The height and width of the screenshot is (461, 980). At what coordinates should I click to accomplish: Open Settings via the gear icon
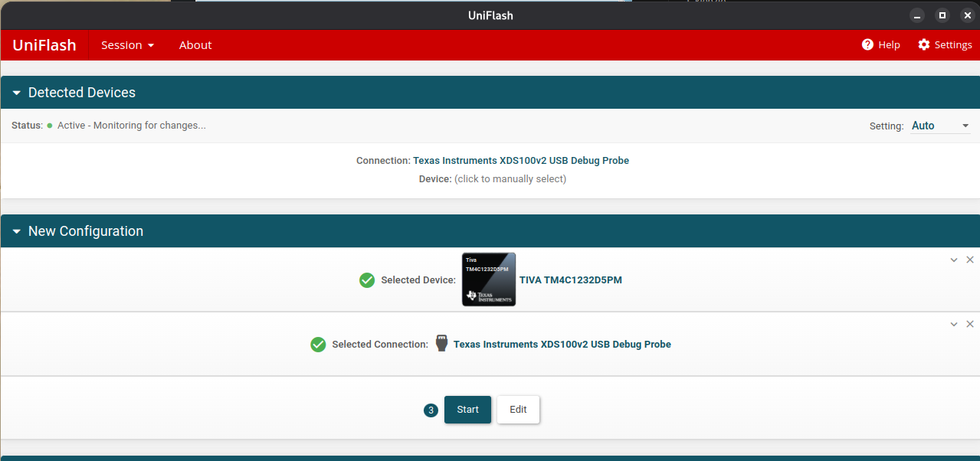[x=923, y=44]
